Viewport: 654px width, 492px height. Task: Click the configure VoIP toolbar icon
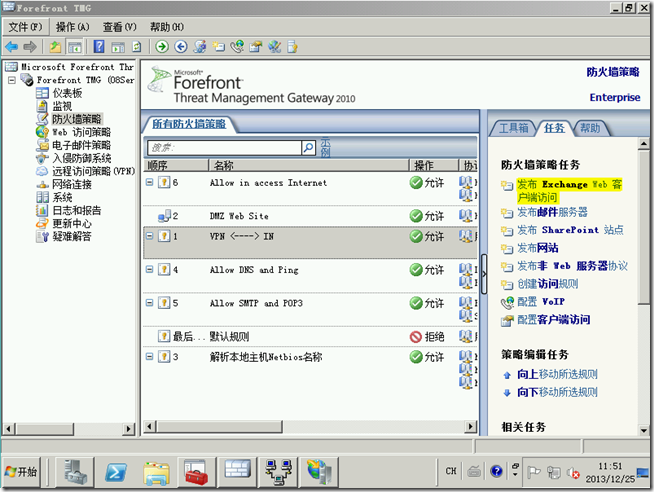pos(237,47)
